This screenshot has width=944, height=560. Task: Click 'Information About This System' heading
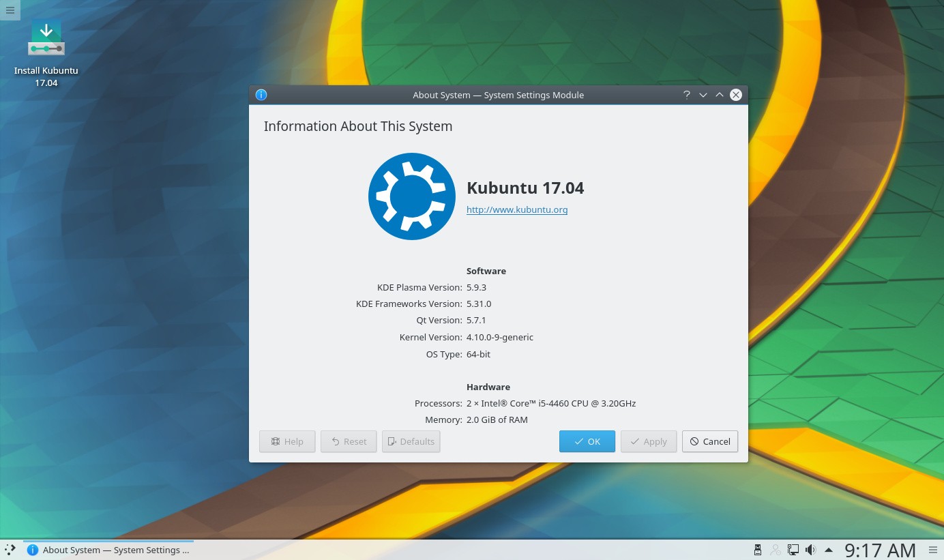358,126
